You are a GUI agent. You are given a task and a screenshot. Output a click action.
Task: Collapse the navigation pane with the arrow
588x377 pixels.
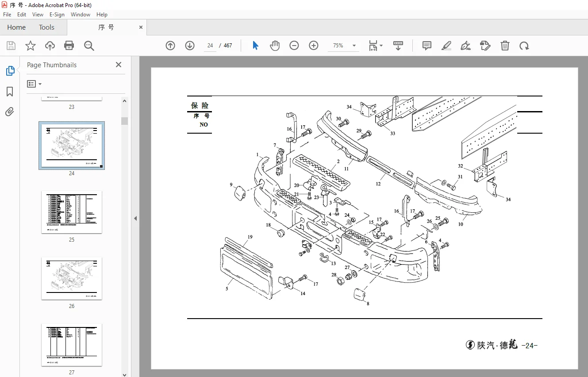(135, 218)
